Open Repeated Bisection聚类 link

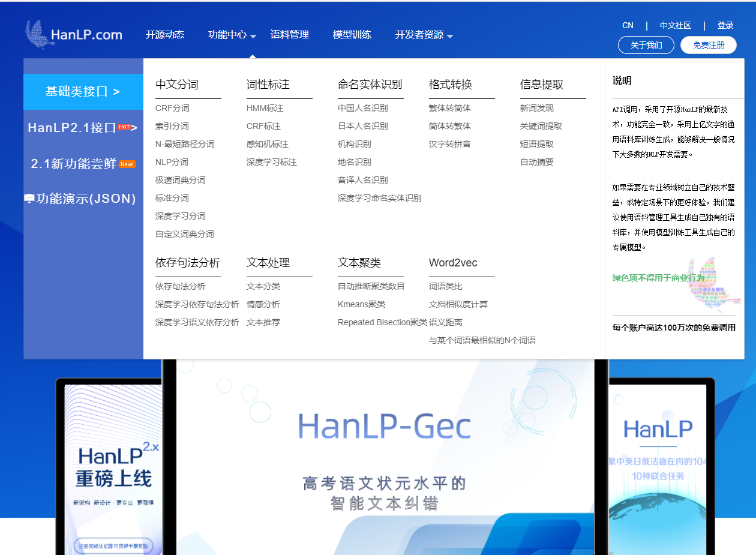pos(383,322)
